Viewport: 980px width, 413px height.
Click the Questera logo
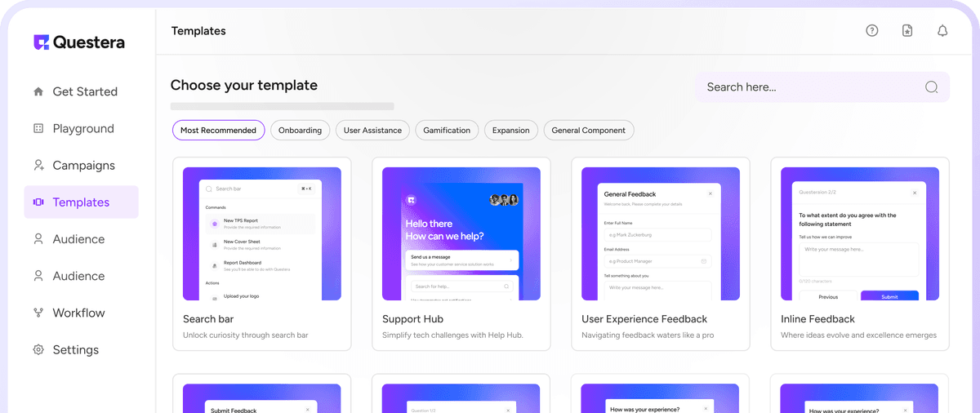[79, 42]
